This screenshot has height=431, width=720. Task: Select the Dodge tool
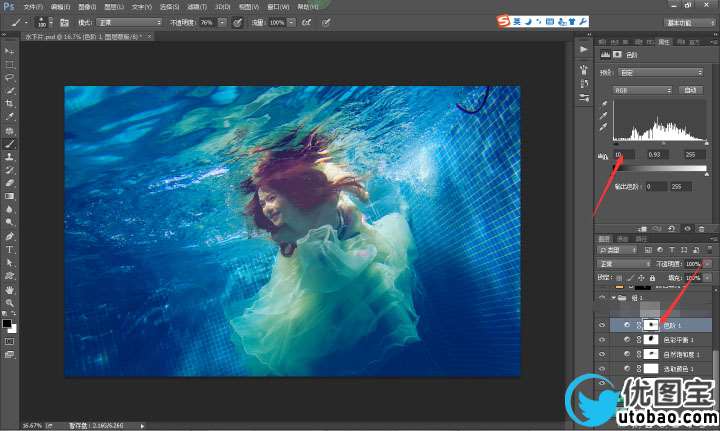pyautogui.click(x=9, y=222)
